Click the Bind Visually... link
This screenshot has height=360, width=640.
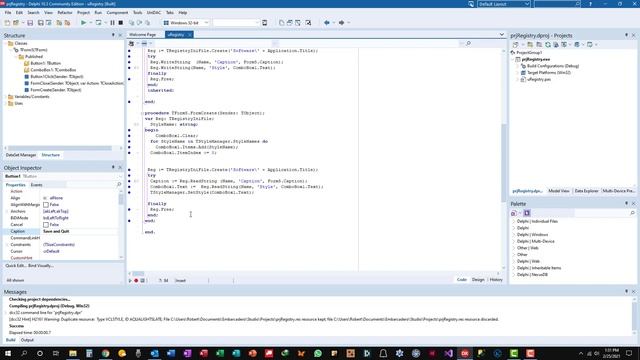41,266
